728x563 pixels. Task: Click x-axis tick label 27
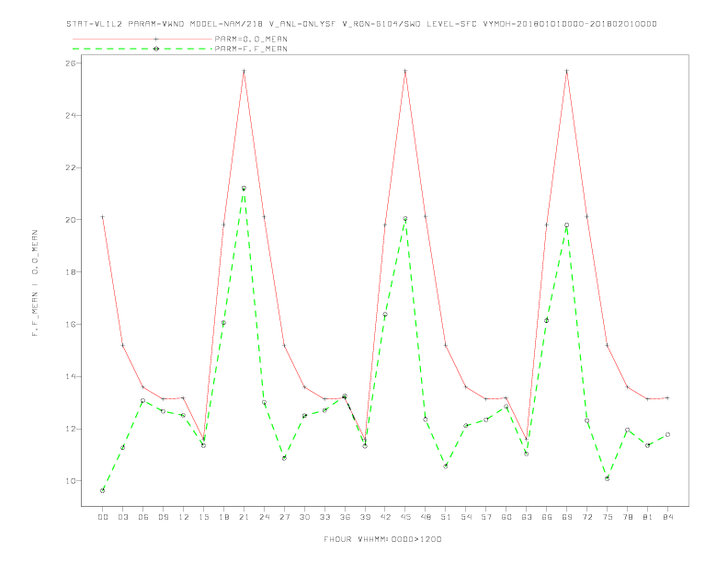tap(284, 517)
